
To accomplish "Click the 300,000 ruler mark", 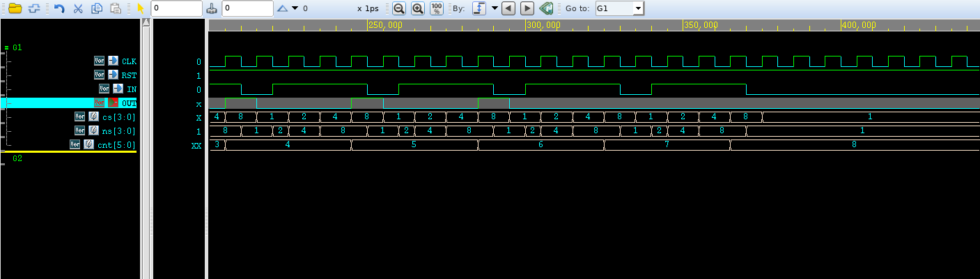I will click(x=543, y=24).
